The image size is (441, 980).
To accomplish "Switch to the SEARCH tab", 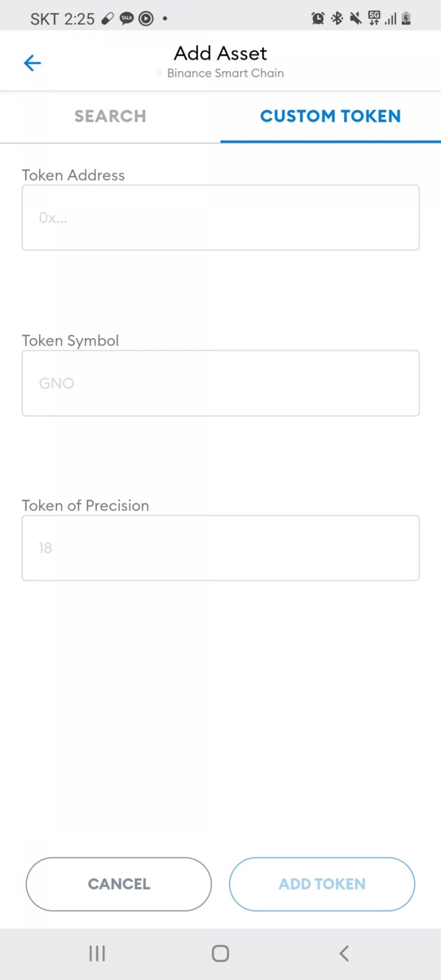I will coord(110,116).
